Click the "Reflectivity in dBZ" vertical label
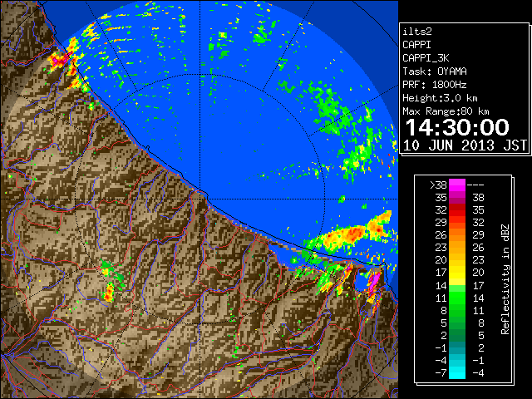The image size is (532, 399). pyautogui.click(x=505, y=279)
